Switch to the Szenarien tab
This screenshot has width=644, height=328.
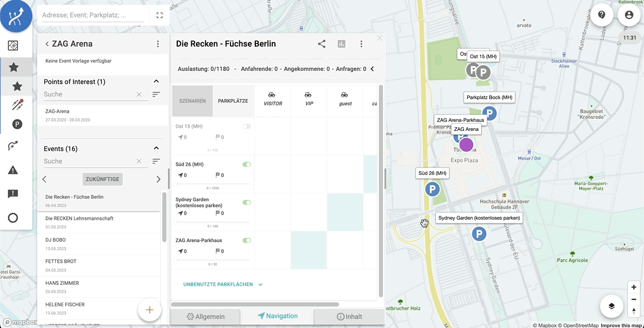pos(192,101)
